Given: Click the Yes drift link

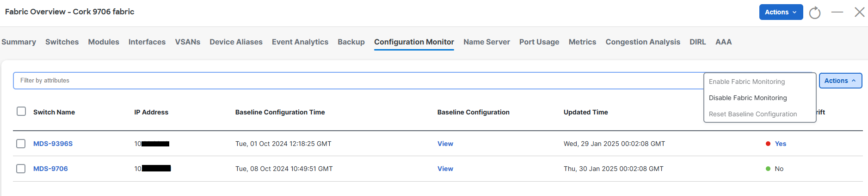Looking at the screenshot, I should (781, 144).
